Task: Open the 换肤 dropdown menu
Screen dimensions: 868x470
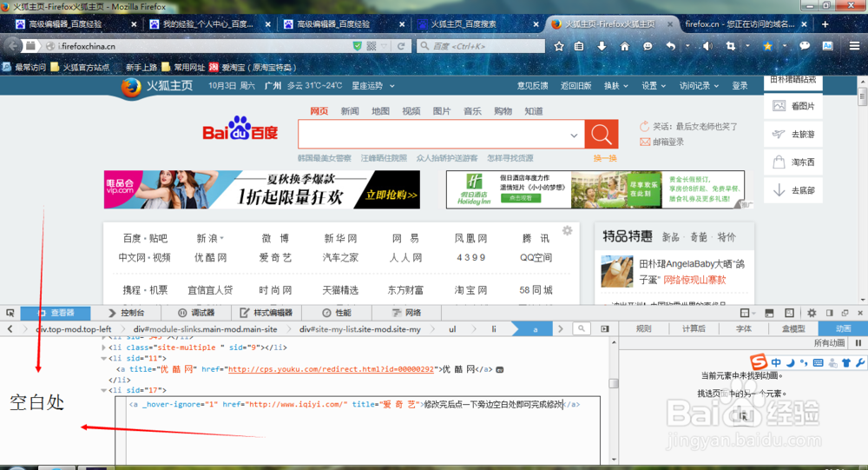Action: point(615,86)
